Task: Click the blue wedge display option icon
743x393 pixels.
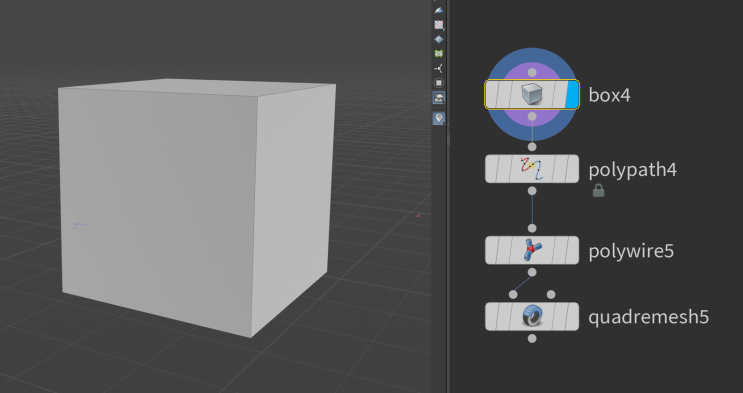Action: coord(439,10)
